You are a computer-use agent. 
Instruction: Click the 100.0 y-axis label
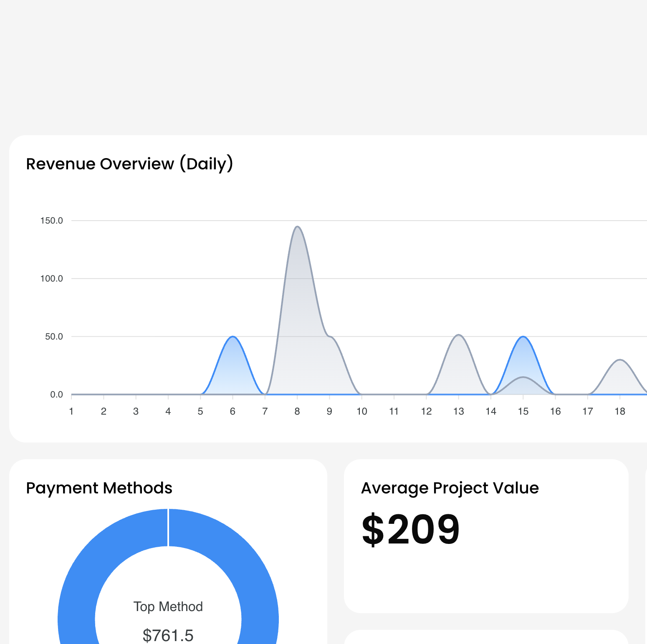[52, 279]
